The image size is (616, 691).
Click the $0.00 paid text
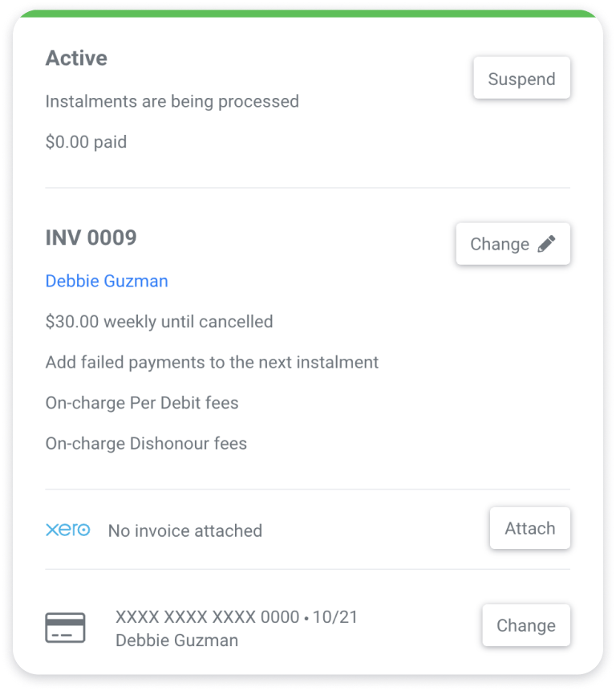(x=86, y=142)
